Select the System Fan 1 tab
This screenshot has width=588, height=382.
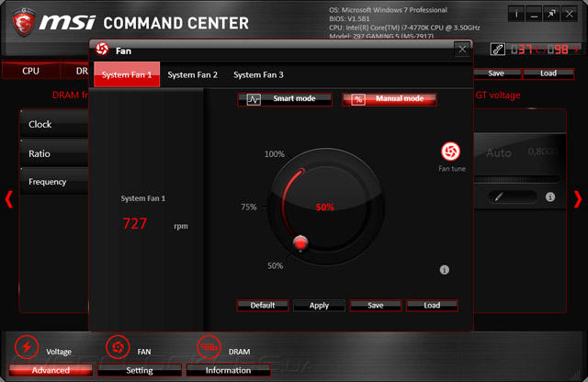coord(127,74)
